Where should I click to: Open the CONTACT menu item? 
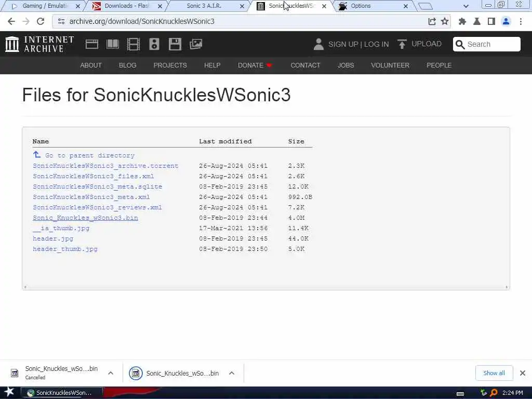(x=305, y=65)
